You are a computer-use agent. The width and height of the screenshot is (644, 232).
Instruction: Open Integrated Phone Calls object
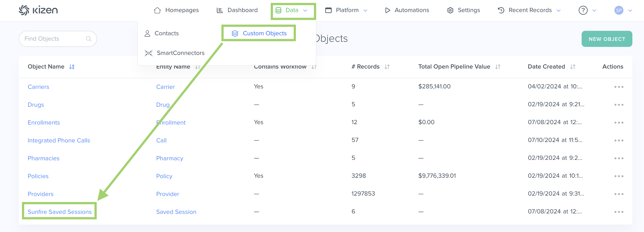[59, 140]
